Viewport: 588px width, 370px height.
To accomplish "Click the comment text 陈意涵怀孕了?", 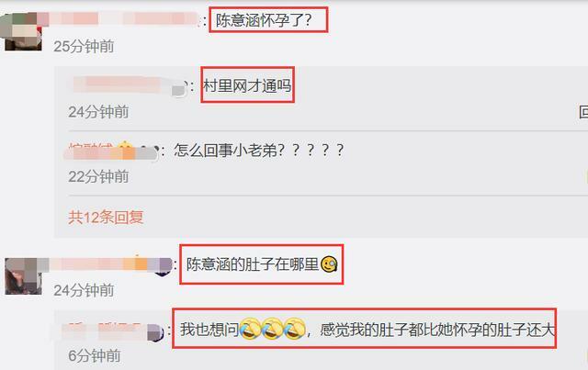I will (x=264, y=20).
